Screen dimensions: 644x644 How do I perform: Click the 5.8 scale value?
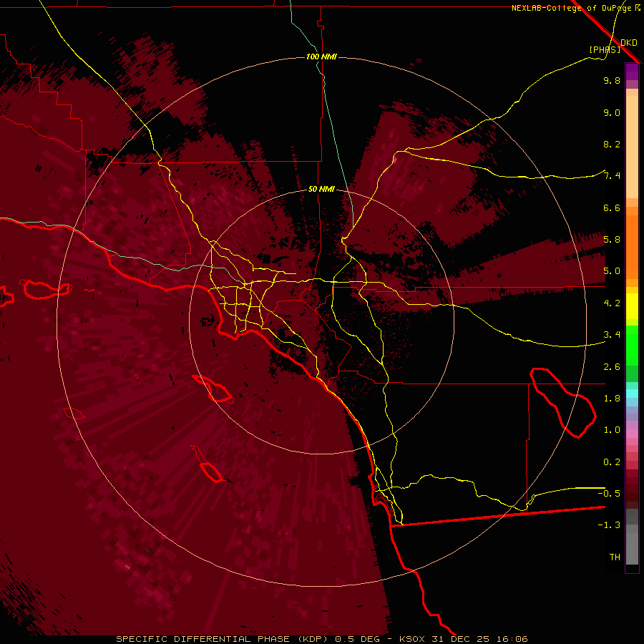pos(612,240)
